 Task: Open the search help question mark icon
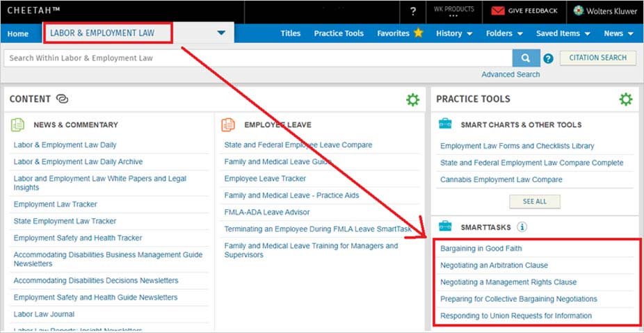[548, 58]
